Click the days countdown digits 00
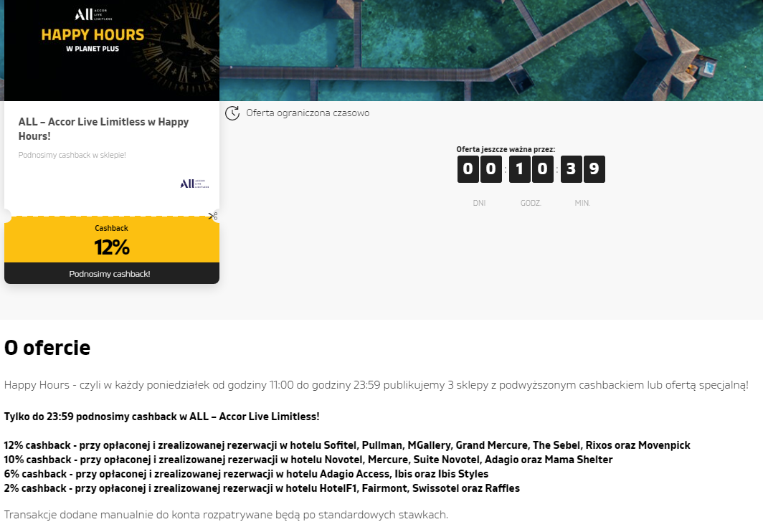 click(479, 169)
